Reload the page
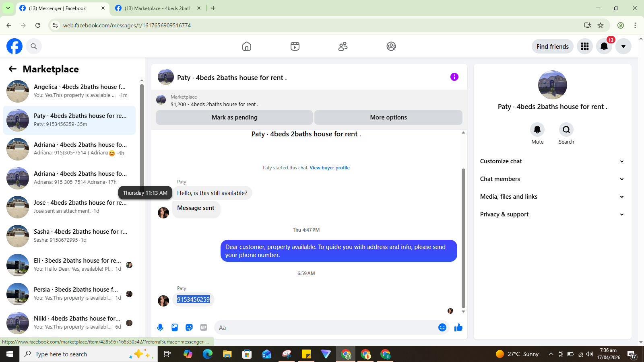 pos(38,25)
